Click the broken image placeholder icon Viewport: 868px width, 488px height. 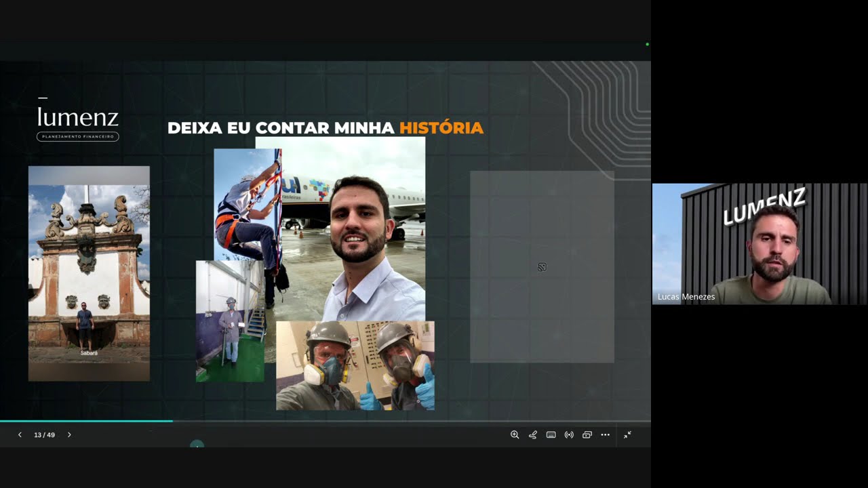542,267
